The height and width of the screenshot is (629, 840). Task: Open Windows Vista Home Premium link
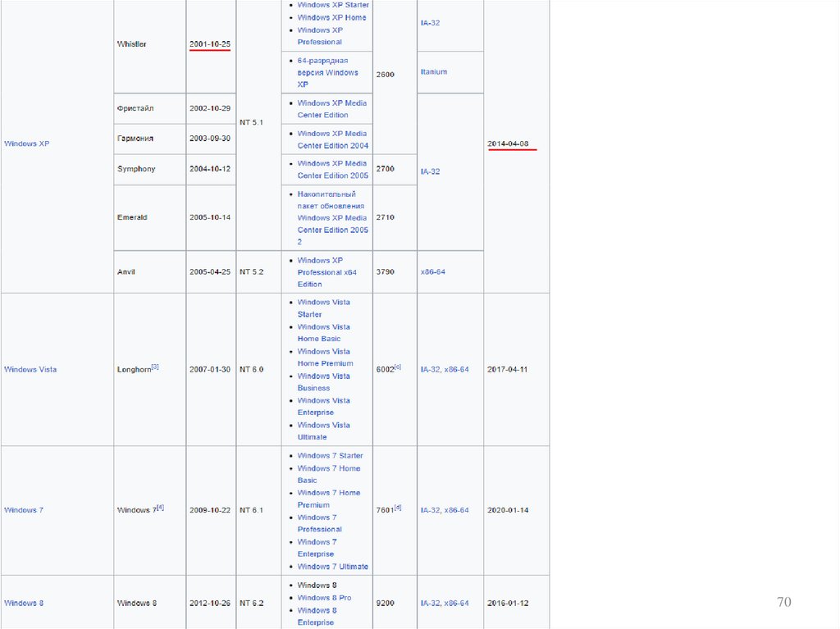pyautogui.click(x=325, y=358)
